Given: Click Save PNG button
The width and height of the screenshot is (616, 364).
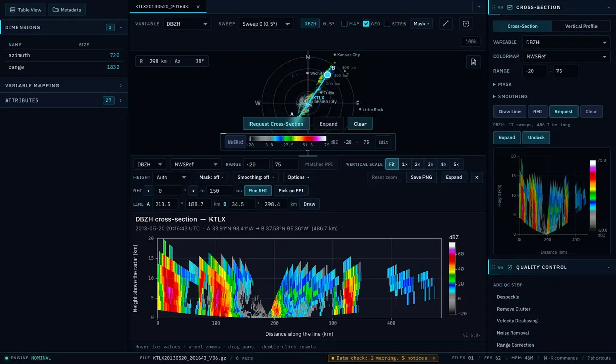Looking at the screenshot, I should pos(421,177).
